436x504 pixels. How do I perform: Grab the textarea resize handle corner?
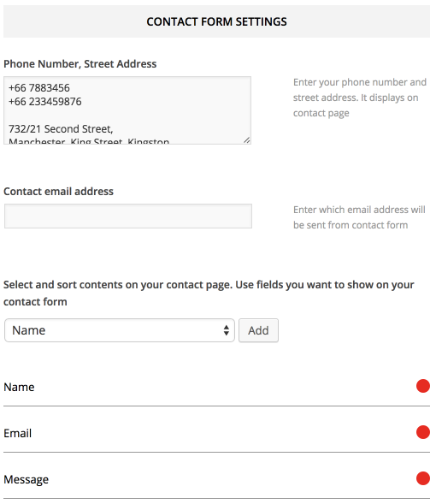coord(246,139)
